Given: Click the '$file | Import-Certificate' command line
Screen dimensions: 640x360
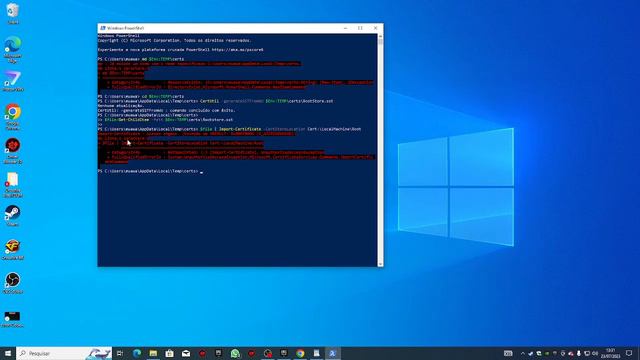Looking at the screenshot, I should (x=229, y=129).
